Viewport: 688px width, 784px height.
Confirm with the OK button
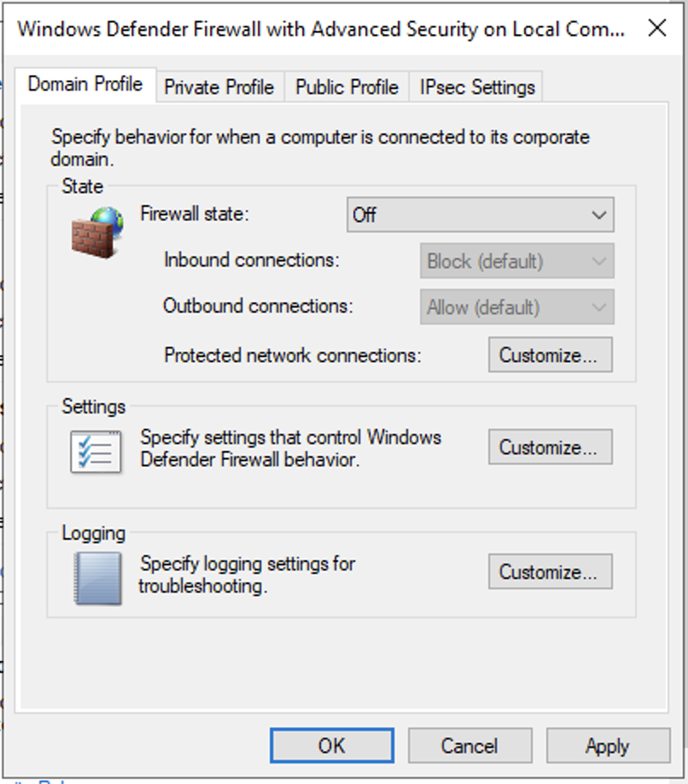point(332,746)
